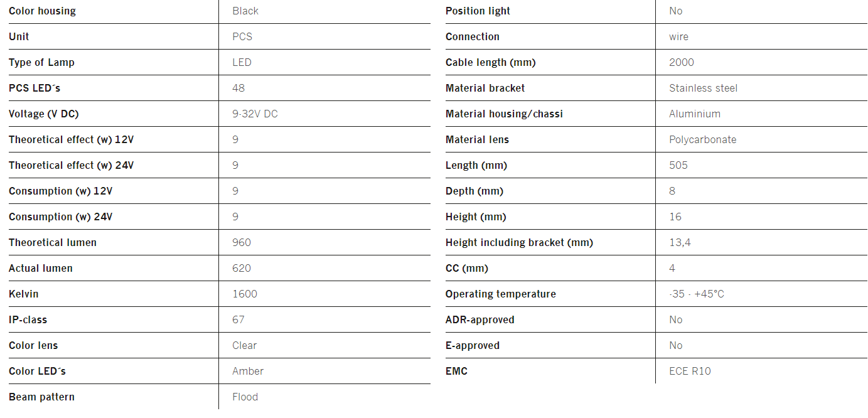Select the PCS LED's value 48
This screenshot has height=418, width=868.
[238, 88]
